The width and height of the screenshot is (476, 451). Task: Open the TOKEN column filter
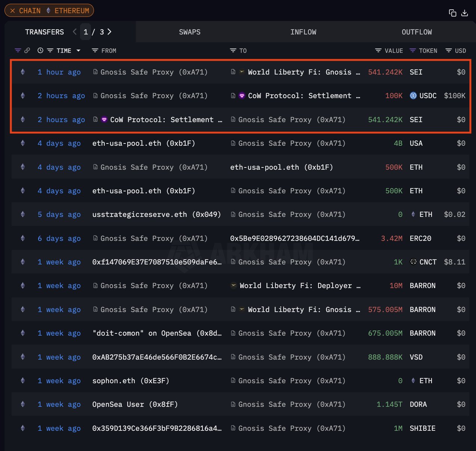click(x=413, y=51)
